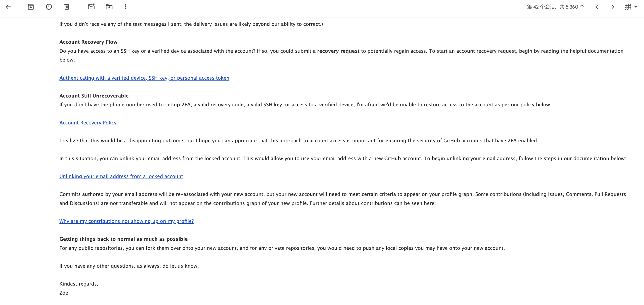
Task: Toggle Google input tools with the 拼 button
Action: pos(628,7)
